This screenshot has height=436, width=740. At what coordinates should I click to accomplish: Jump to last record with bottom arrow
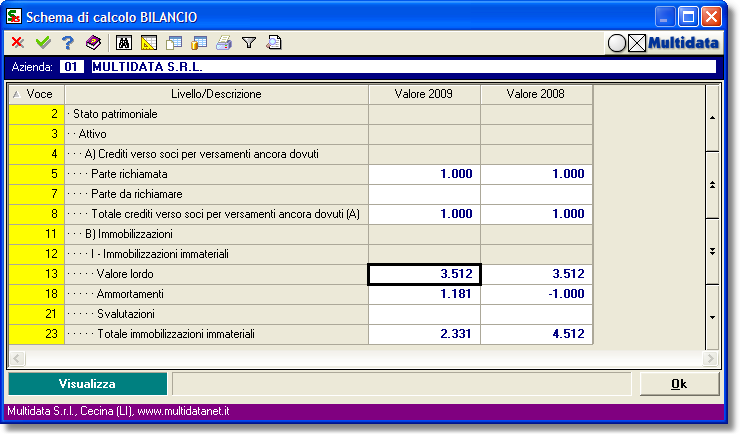(x=712, y=317)
